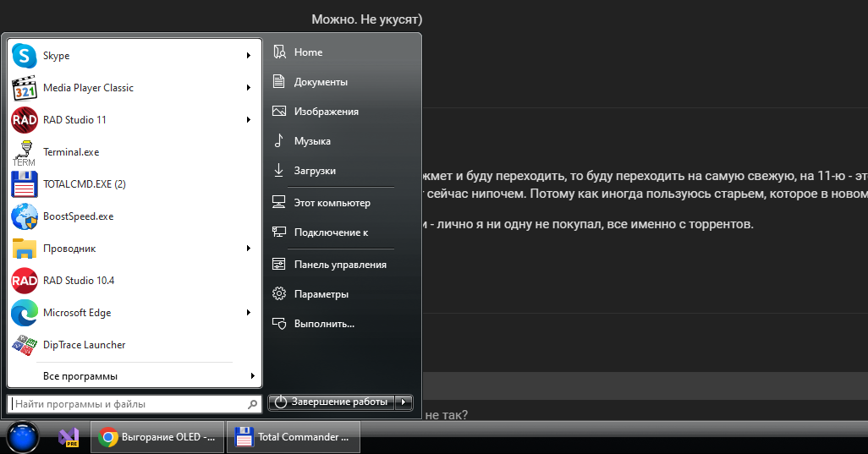Expand Microsoft Edge submenu arrow

[x=249, y=313]
